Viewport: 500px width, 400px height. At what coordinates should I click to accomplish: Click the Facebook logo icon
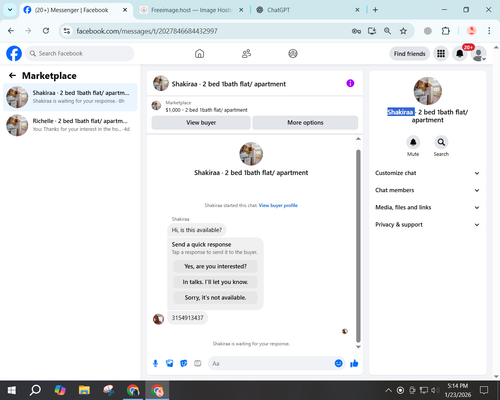14,53
